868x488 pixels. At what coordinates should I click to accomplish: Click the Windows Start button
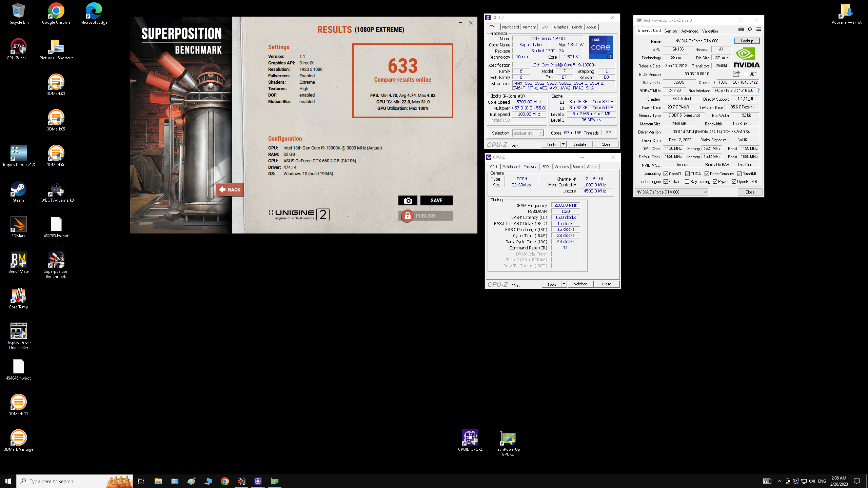(8, 481)
